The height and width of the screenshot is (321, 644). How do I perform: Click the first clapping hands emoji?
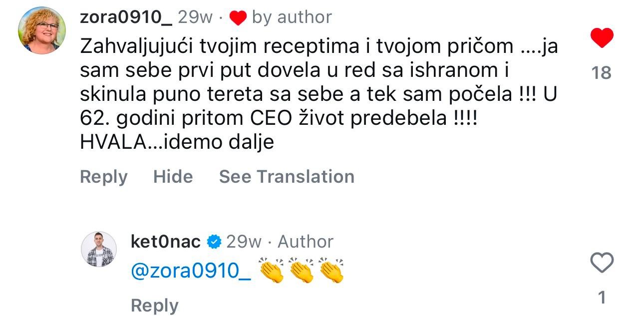272,271
